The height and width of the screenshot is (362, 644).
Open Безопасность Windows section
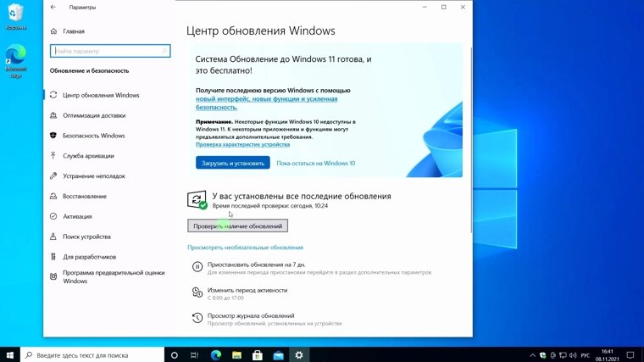[x=94, y=136]
